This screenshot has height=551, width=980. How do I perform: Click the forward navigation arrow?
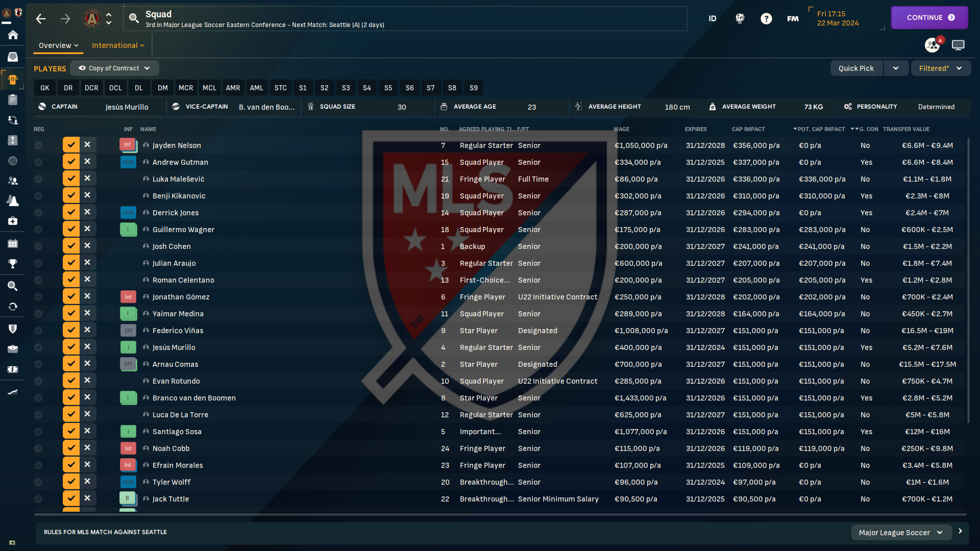[x=65, y=19]
